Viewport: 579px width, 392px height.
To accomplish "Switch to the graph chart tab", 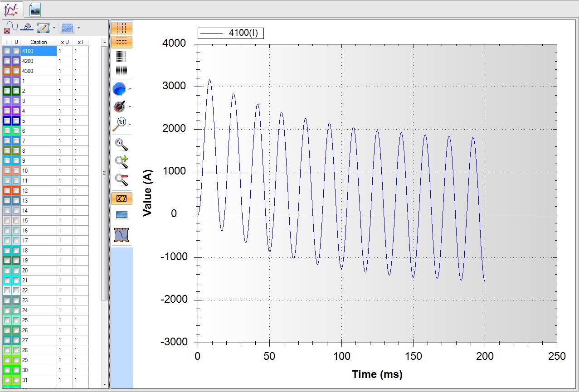I will [x=11, y=9].
